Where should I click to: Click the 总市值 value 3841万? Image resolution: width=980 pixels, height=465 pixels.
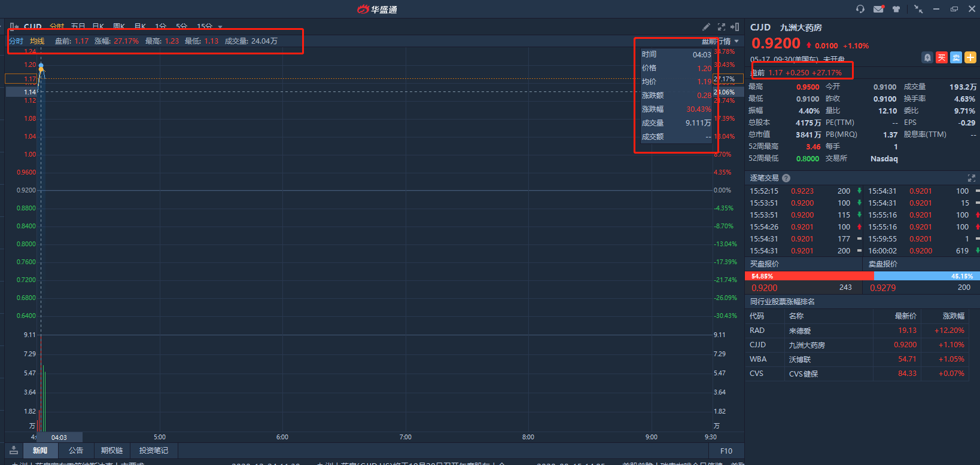[808, 135]
